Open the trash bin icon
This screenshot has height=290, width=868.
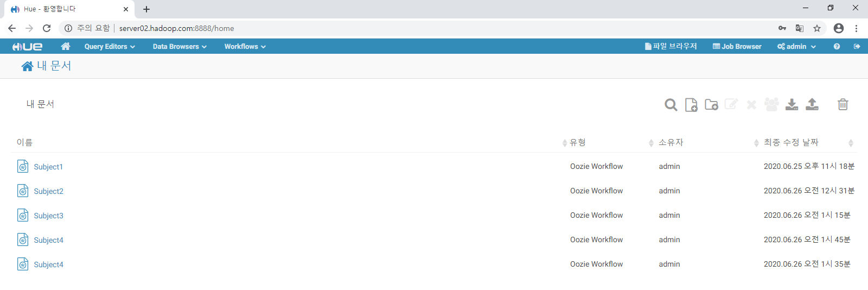843,104
